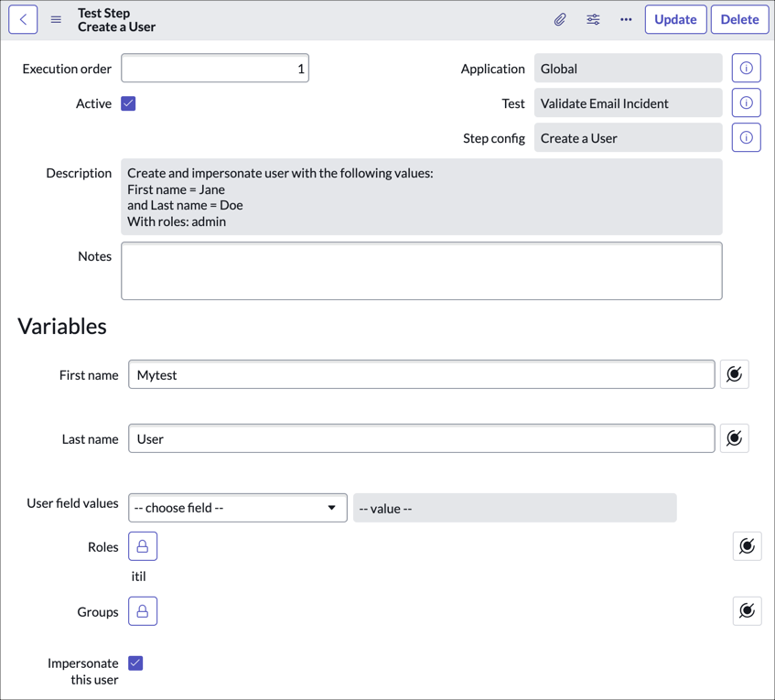Delete this test step
Viewport: 775px width, 700px height.
point(739,18)
